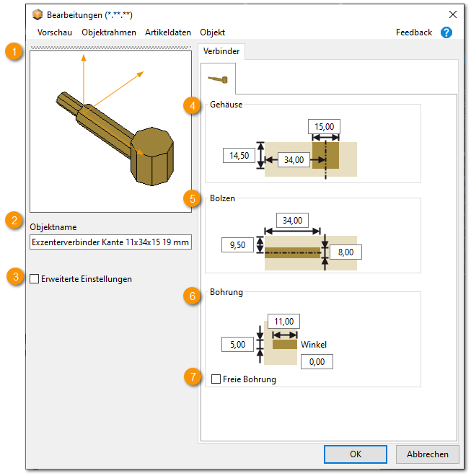Screen dimensions: 471x476
Task: Close the Bearbeitungen dialog window
Action: [452, 14]
